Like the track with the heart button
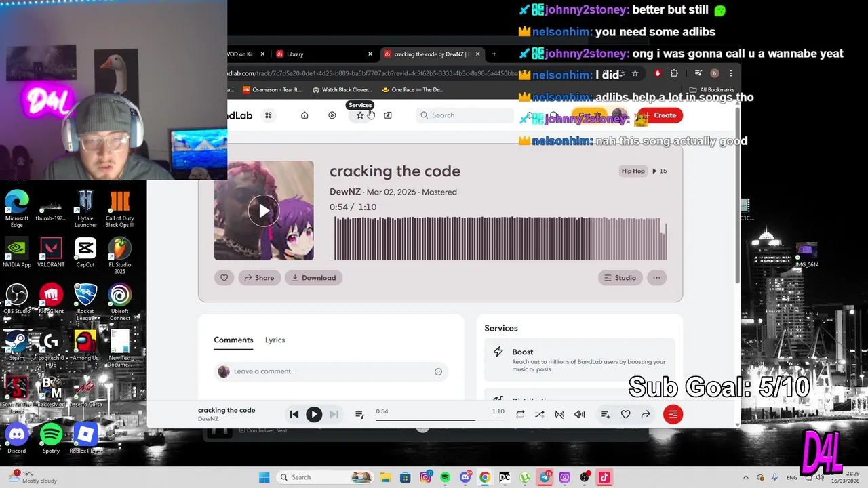Image resolution: width=868 pixels, height=488 pixels. [224, 278]
